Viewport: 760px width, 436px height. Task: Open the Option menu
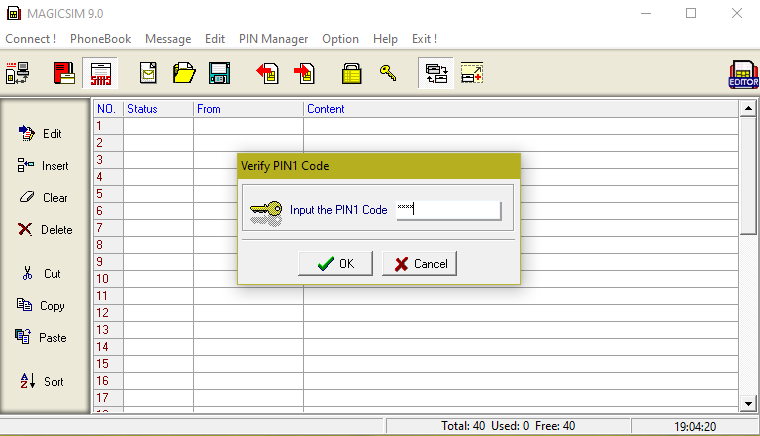pos(340,39)
